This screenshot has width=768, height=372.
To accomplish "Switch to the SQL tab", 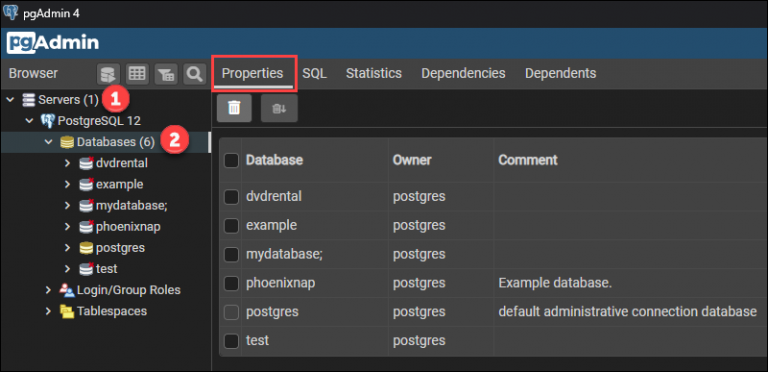I will pyautogui.click(x=314, y=73).
